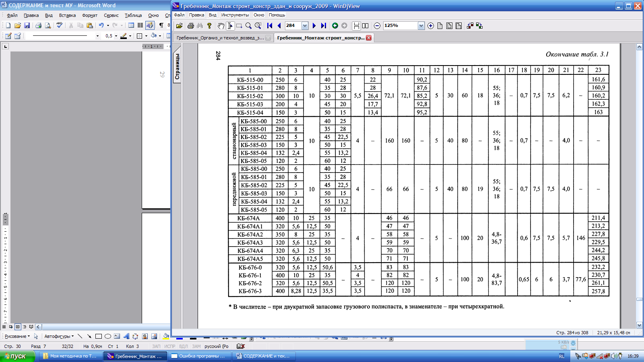Go to next page in WinDjView
644x362 pixels.
(314, 26)
